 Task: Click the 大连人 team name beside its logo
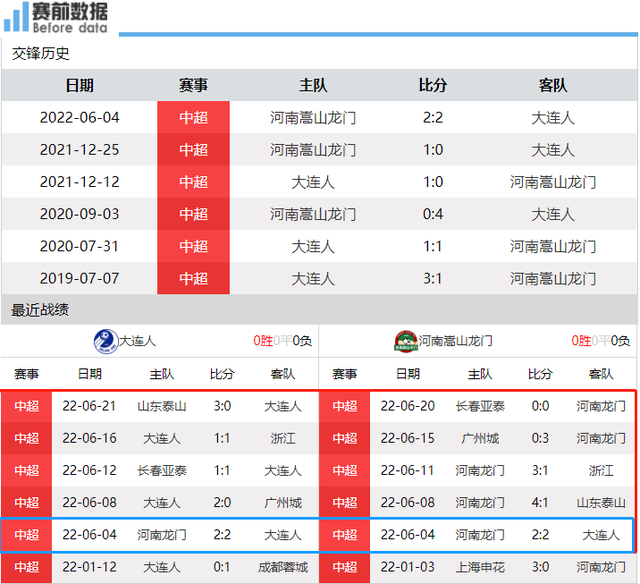138,341
